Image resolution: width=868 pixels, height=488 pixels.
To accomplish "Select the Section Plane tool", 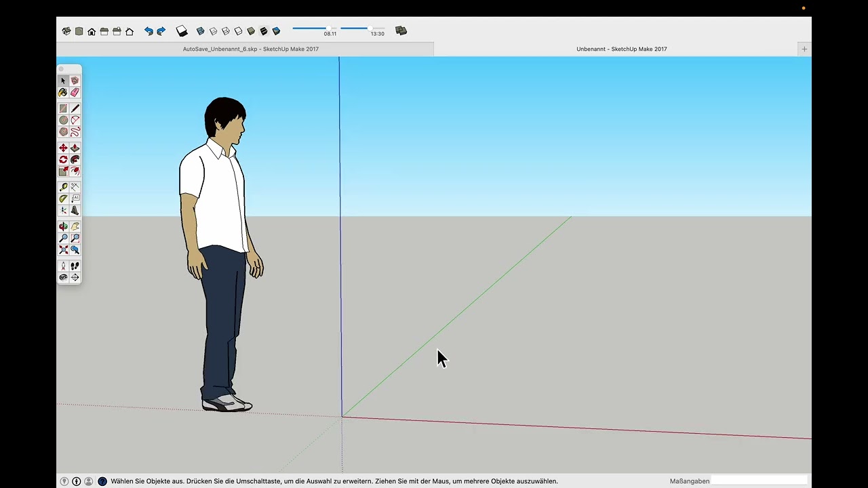I will (75, 277).
